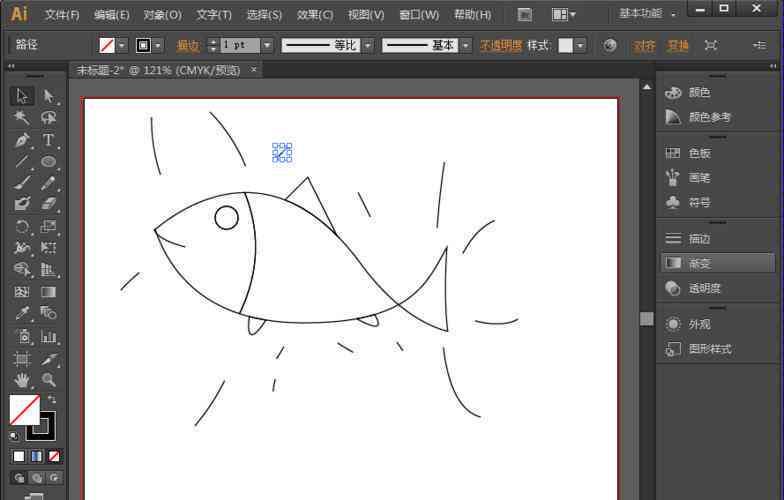
Task: Open the Type menu
Action: pos(214,15)
